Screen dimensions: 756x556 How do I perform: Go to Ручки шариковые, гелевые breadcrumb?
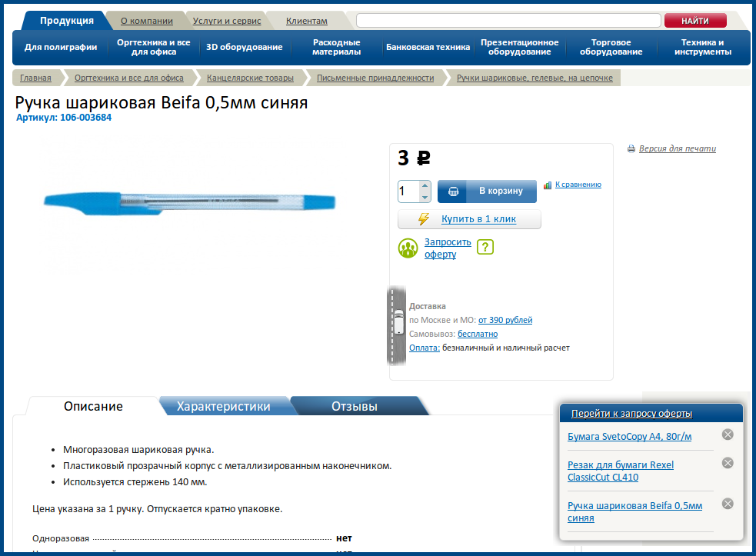tap(535, 78)
